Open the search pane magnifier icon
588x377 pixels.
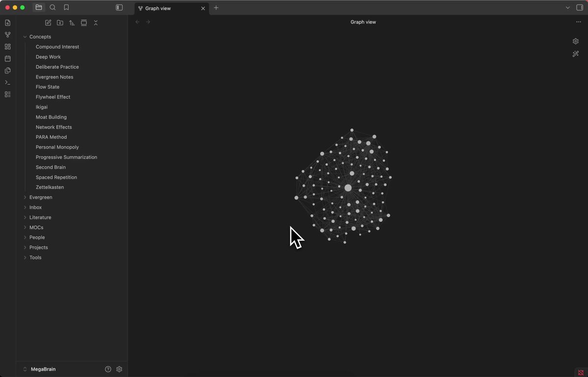52,7
